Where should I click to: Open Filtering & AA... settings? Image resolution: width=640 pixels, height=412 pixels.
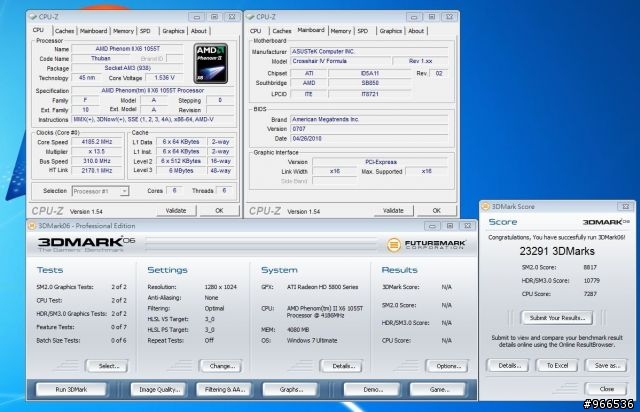click(225, 390)
